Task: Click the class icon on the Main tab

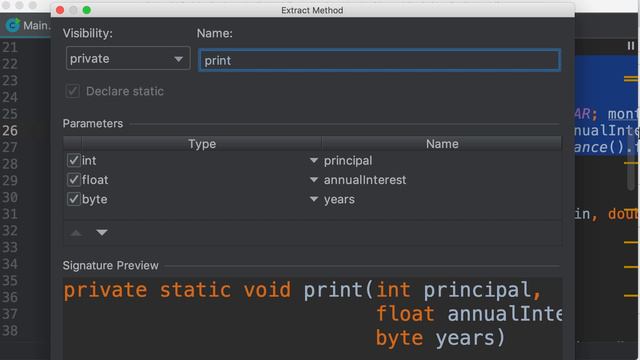Action: coord(13,25)
